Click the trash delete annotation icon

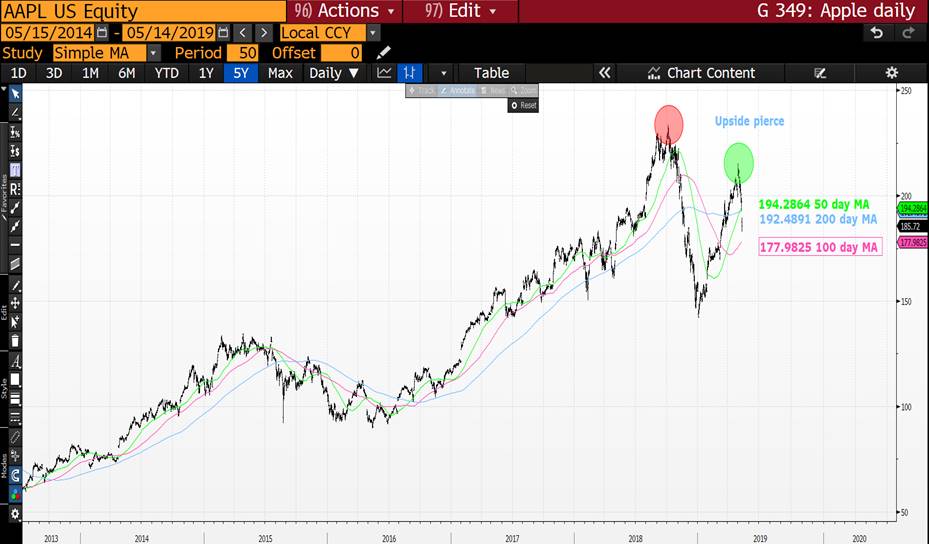coord(15,341)
